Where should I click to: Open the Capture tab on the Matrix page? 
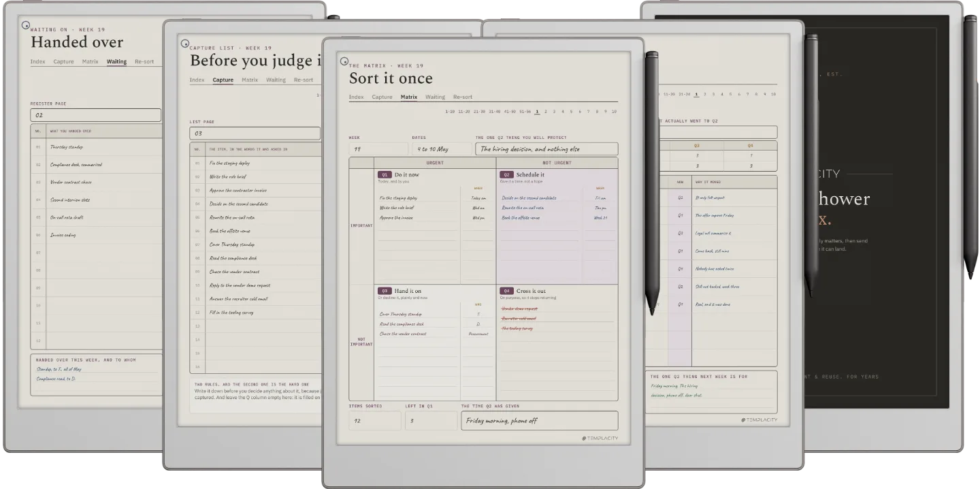click(382, 97)
